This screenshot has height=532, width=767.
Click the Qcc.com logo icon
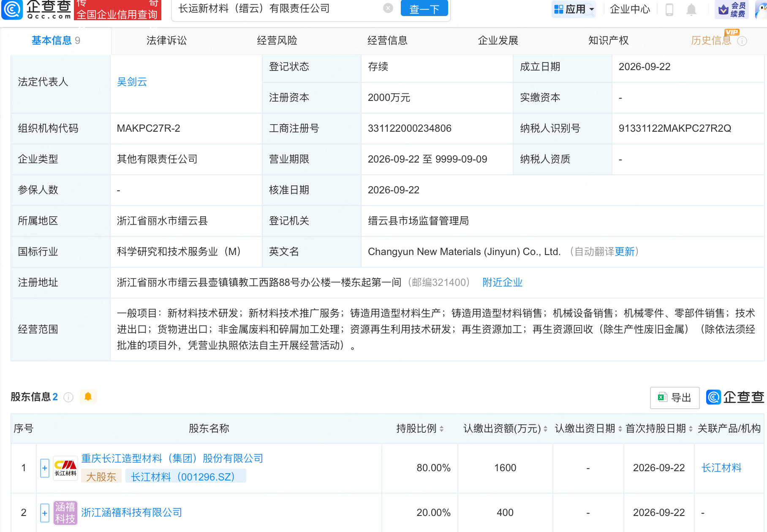tap(12, 9)
